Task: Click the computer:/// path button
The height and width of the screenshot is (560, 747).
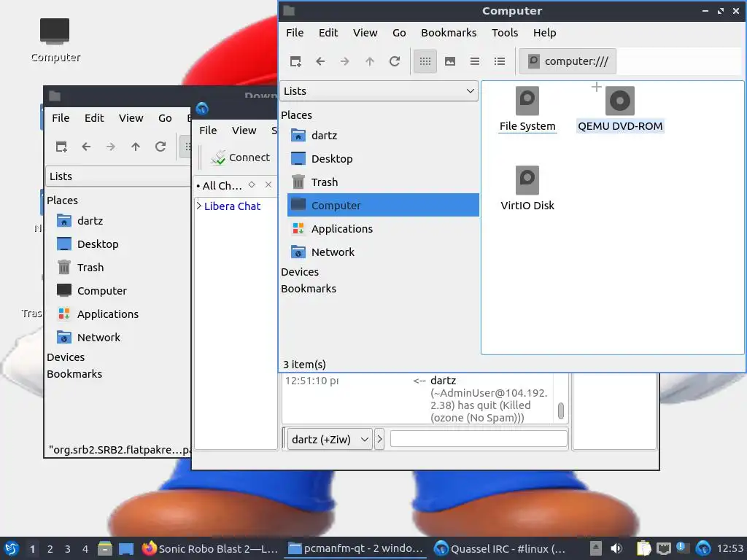Action: [568, 61]
